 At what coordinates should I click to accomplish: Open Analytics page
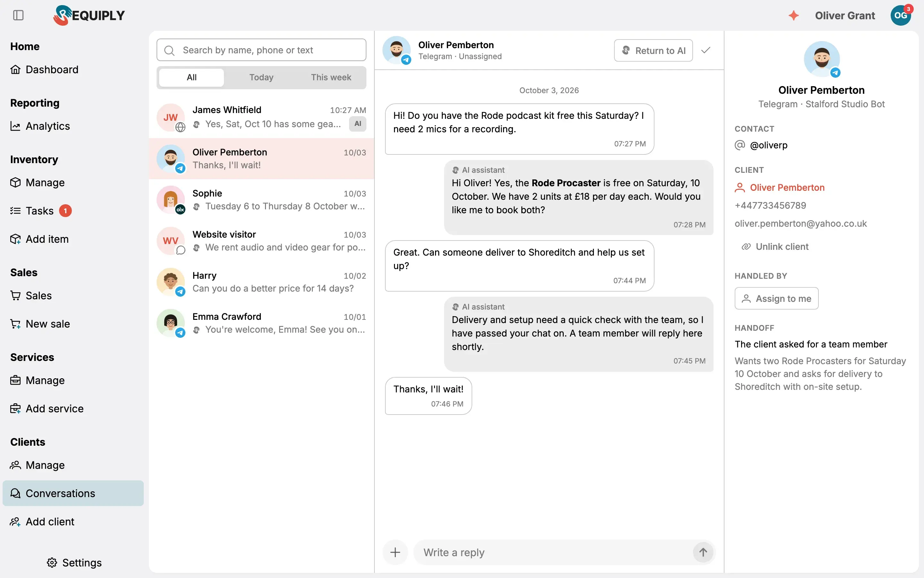click(40, 126)
